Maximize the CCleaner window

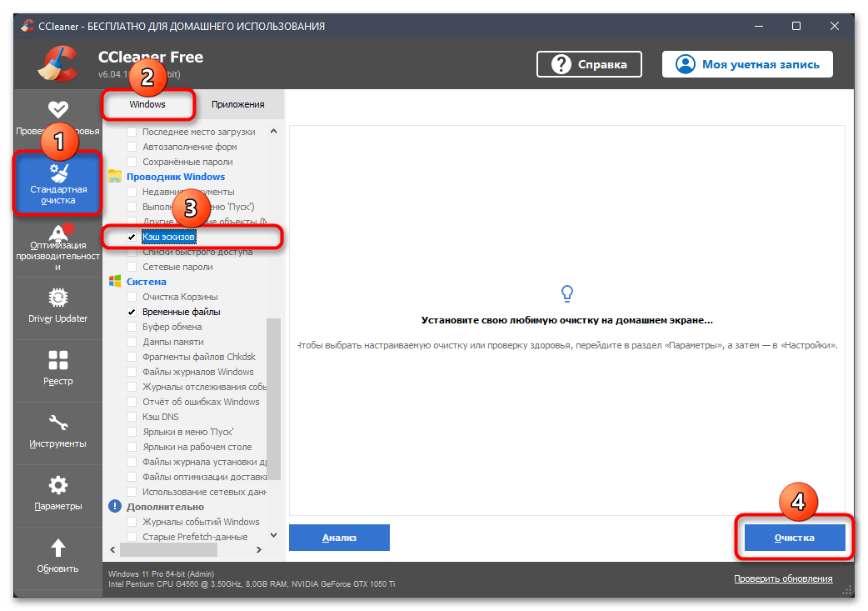796,26
